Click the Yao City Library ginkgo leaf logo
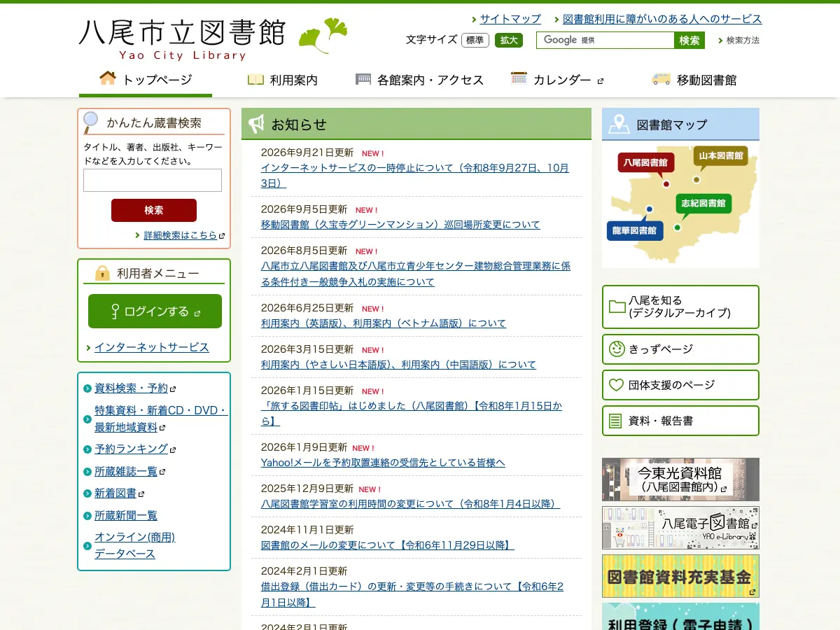 point(323,35)
